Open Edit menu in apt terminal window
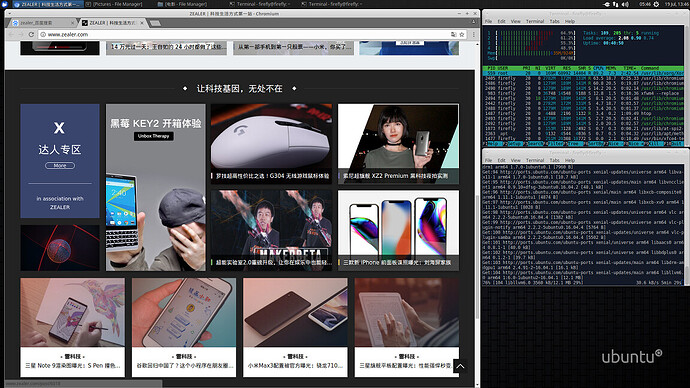690x388 pixels. [x=502, y=160]
